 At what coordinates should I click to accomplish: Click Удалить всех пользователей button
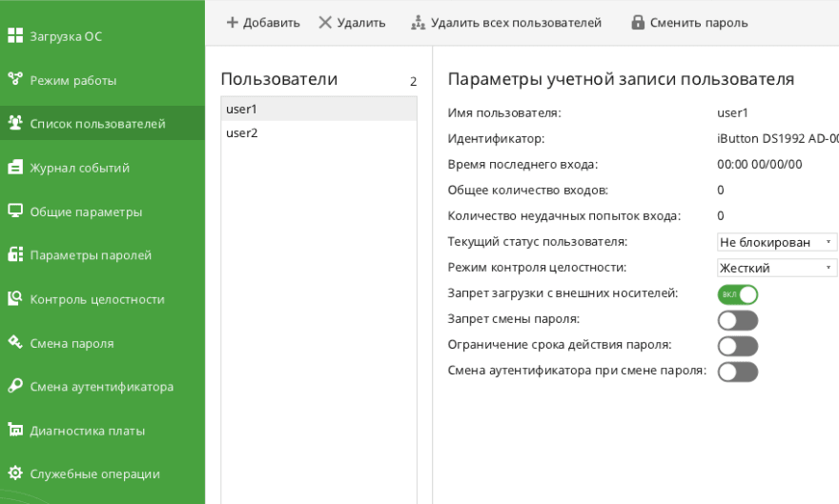coord(506,23)
